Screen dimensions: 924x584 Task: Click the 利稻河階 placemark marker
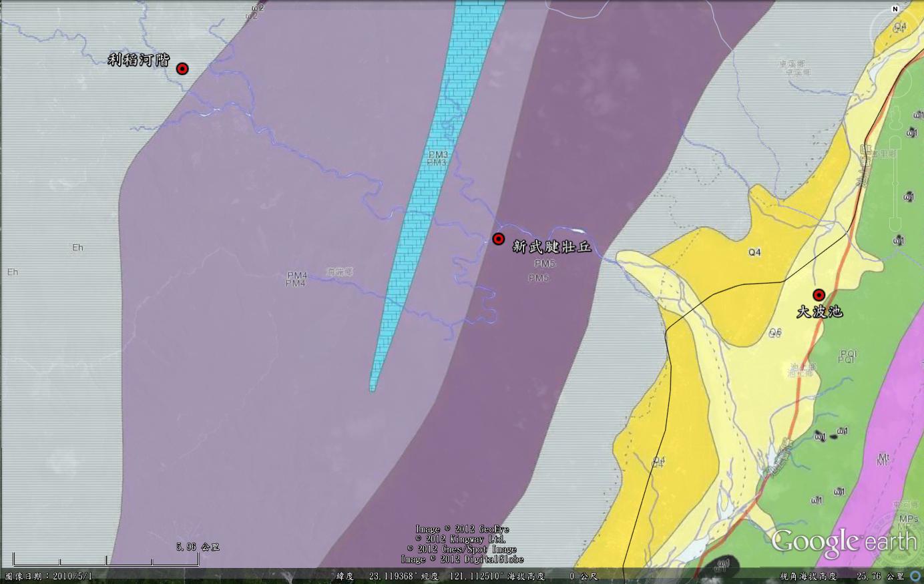coord(182,69)
